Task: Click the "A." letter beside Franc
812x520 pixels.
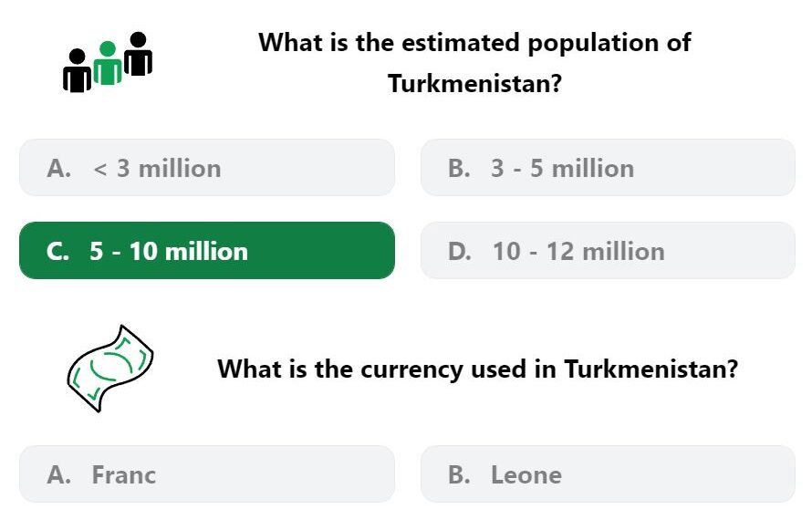Action: [58, 475]
